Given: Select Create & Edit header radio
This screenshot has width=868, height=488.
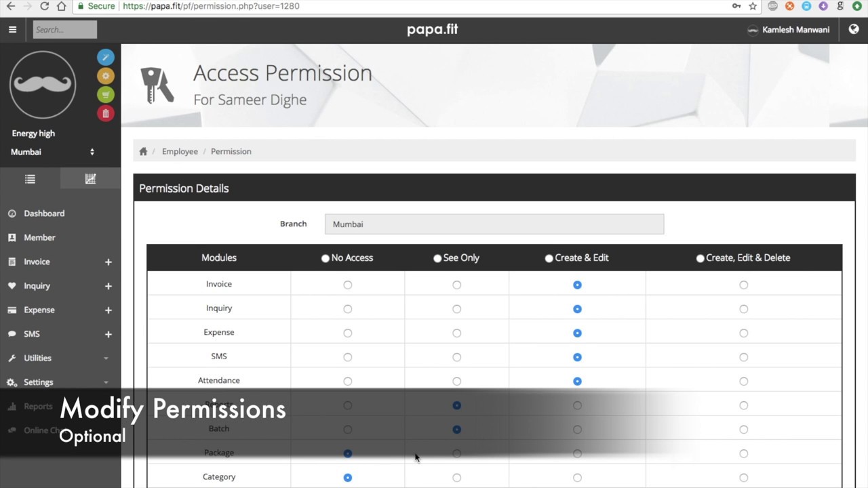Looking at the screenshot, I should click(x=549, y=258).
